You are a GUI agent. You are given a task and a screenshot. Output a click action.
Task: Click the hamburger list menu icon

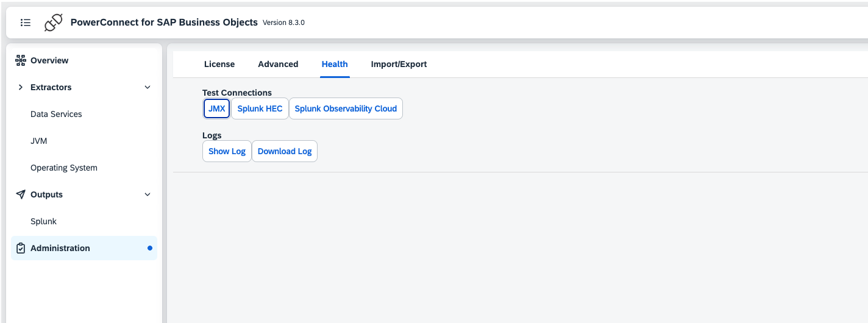pos(26,23)
